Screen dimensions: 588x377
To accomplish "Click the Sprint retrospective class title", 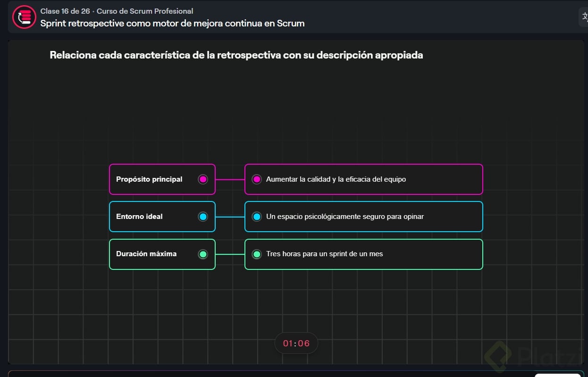I will click(172, 23).
